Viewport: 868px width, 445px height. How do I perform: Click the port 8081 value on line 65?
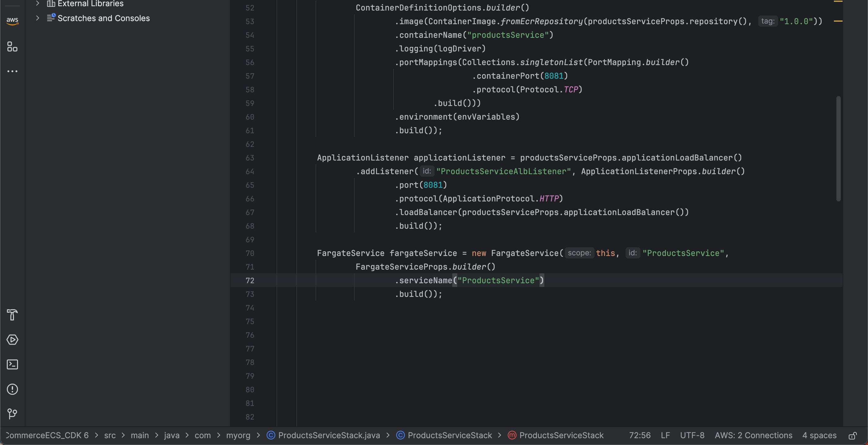(x=433, y=185)
